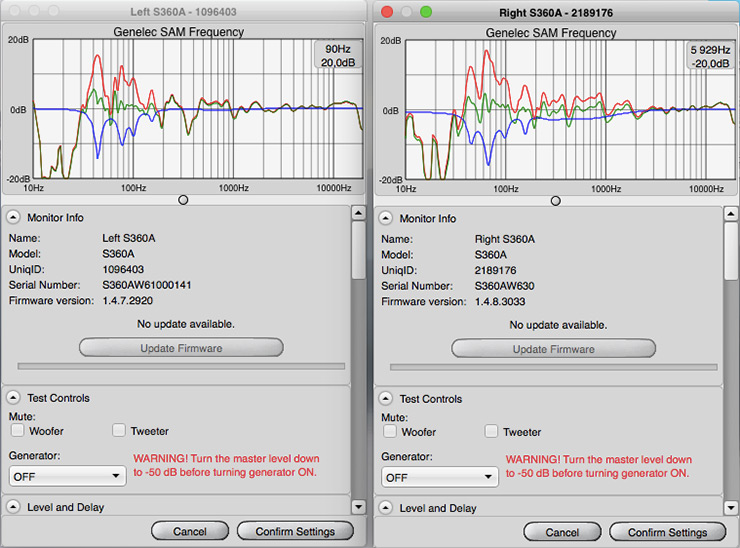740x548 pixels.
Task: Click scroll up arrow in Left S360A panel
Action: coord(359,213)
